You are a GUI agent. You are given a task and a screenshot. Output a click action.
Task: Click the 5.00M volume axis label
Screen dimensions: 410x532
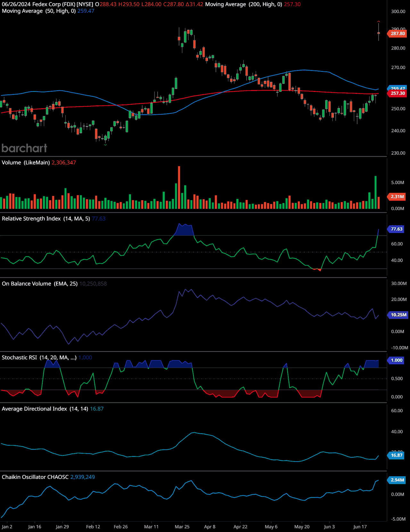click(x=398, y=183)
